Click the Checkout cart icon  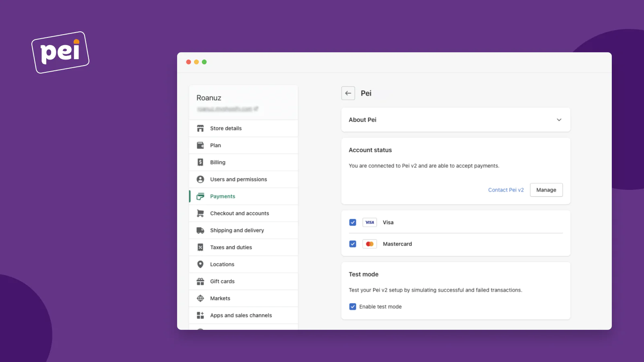tap(200, 213)
